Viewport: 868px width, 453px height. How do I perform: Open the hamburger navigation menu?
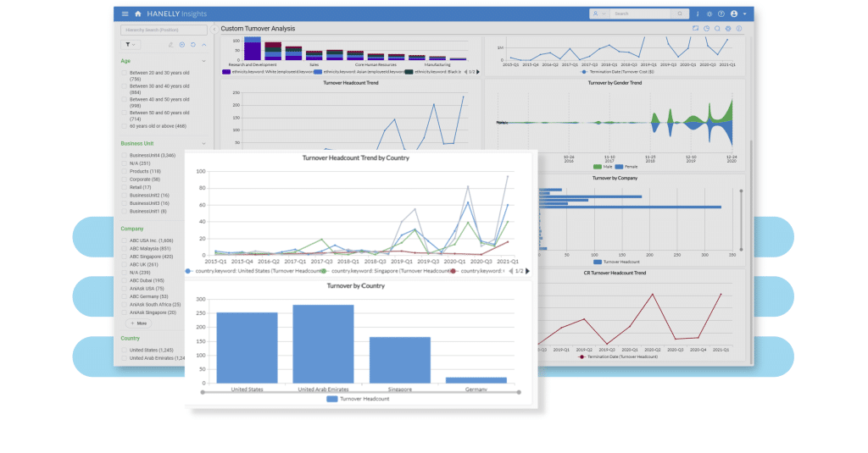click(x=125, y=14)
